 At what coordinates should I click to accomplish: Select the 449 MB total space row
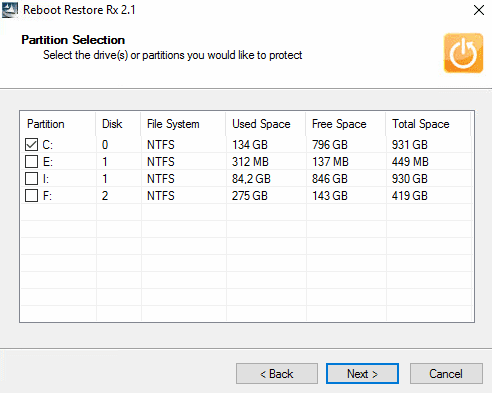(x=246, y=162)
